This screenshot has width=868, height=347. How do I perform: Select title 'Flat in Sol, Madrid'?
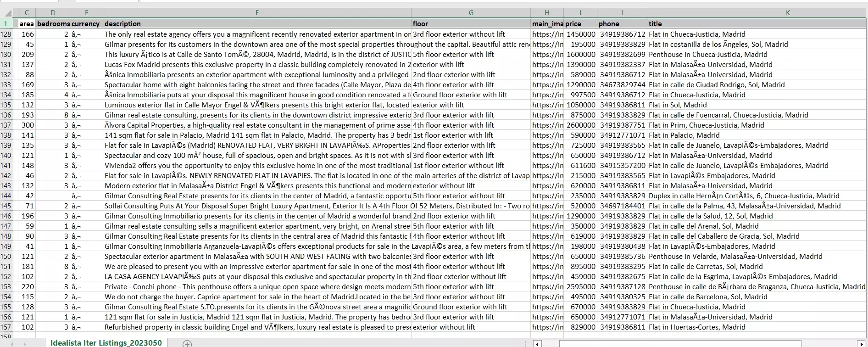click(x=757, y=105)
